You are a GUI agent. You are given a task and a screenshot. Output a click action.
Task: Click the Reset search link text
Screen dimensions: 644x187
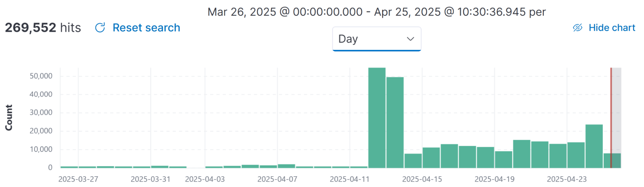(146, 28)
